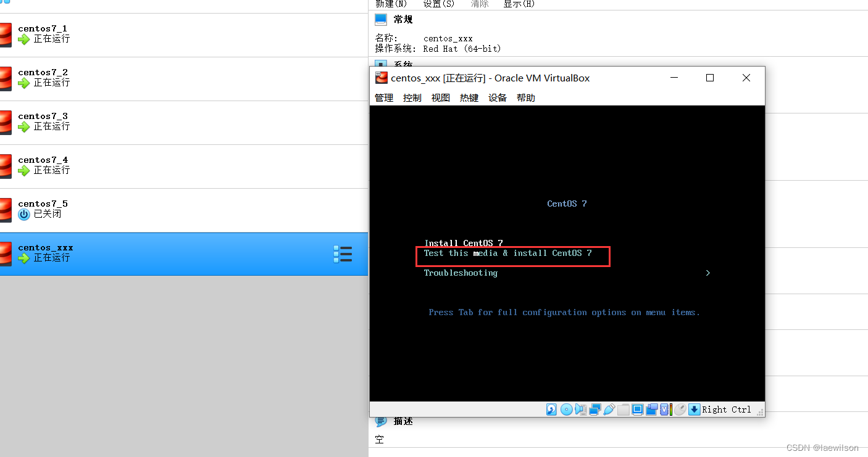Click the green running arrow under centos7_3

point(24,127)
